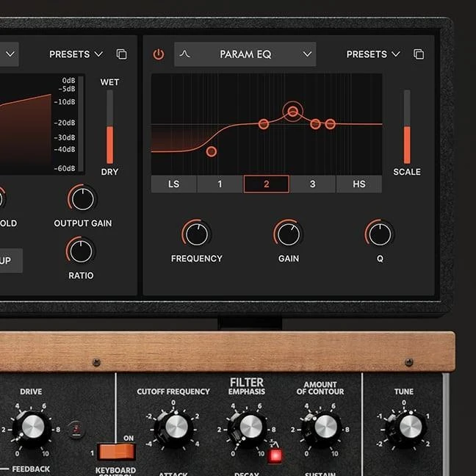Select the LS band tab

point(174,184)
